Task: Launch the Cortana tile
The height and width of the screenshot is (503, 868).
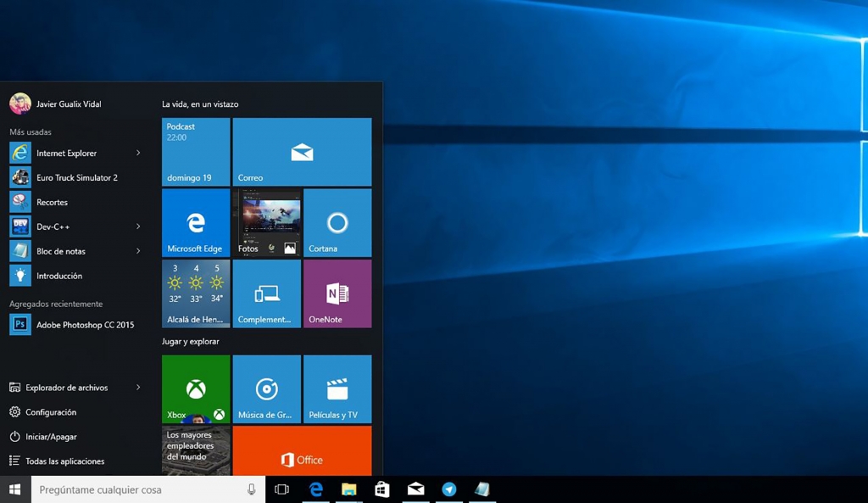Action: 337,223
